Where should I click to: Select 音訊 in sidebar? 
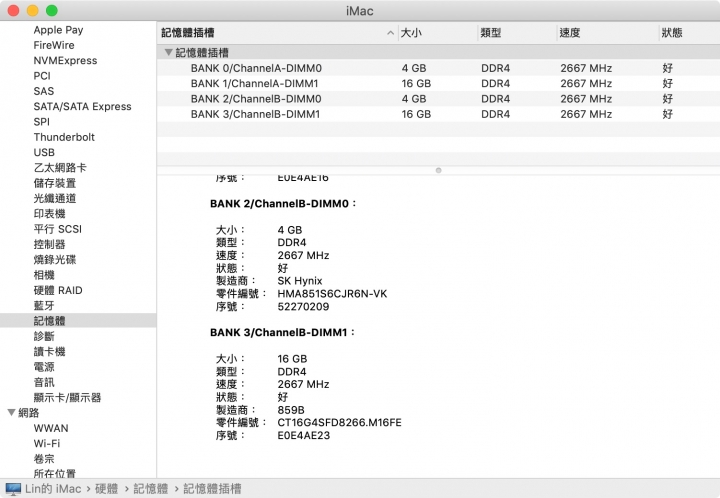click(x=44, y=382)
